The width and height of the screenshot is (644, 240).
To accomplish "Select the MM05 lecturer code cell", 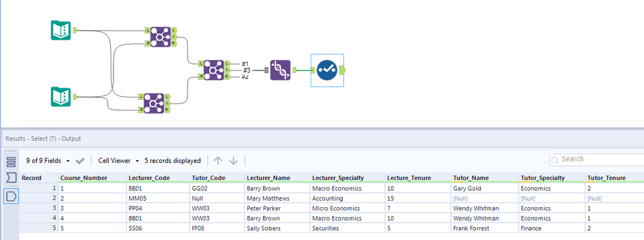I will [x=158, y=199].
